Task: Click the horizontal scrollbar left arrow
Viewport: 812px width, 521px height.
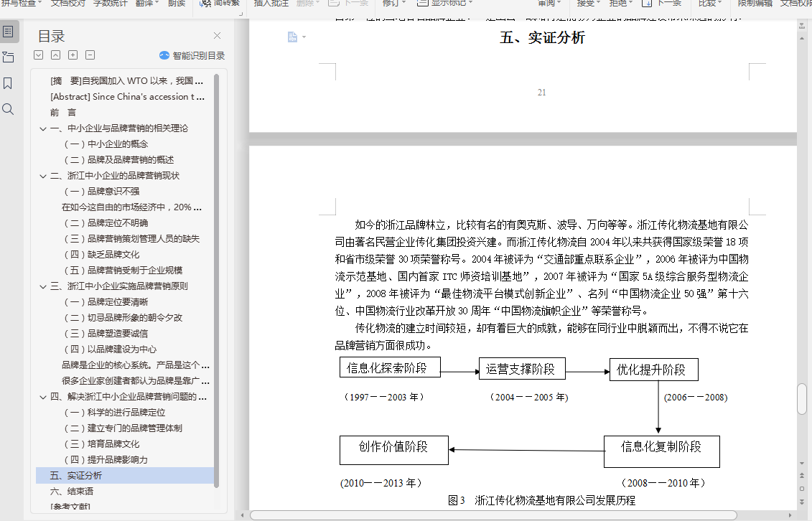Action: click(243, 515)
